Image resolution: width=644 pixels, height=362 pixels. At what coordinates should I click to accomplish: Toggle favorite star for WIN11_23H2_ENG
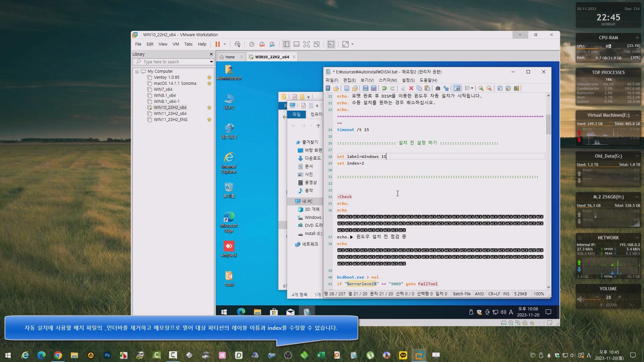click(x=209, y=120)
